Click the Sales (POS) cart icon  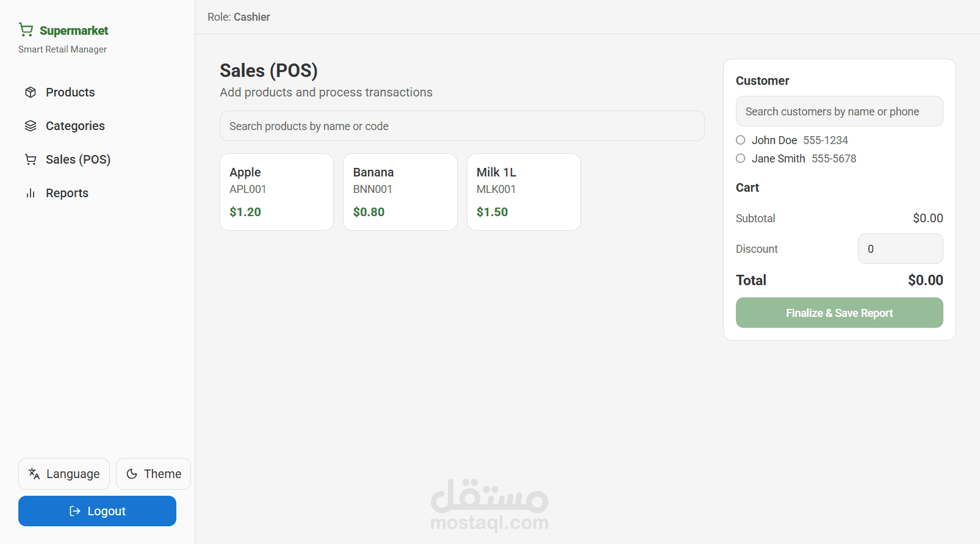click(x=31, y=159)
